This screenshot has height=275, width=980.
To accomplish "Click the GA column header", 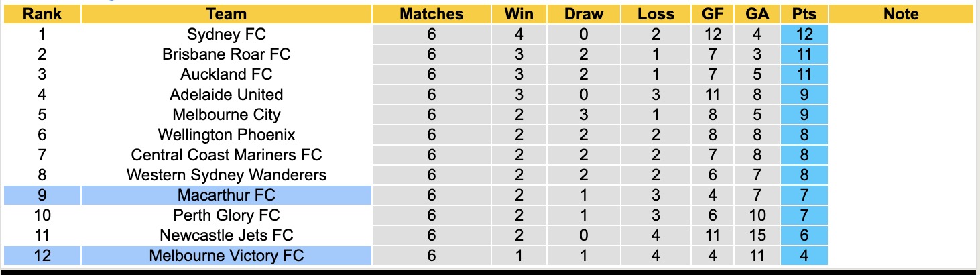I will 757,14.
